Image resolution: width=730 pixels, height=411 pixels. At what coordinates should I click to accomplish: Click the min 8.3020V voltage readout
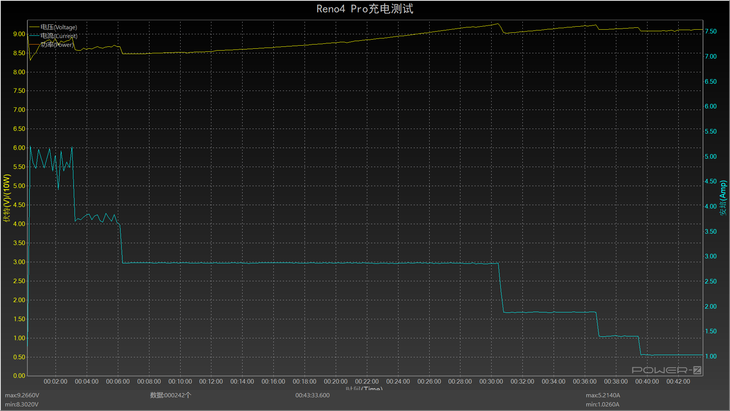point(25,404)
